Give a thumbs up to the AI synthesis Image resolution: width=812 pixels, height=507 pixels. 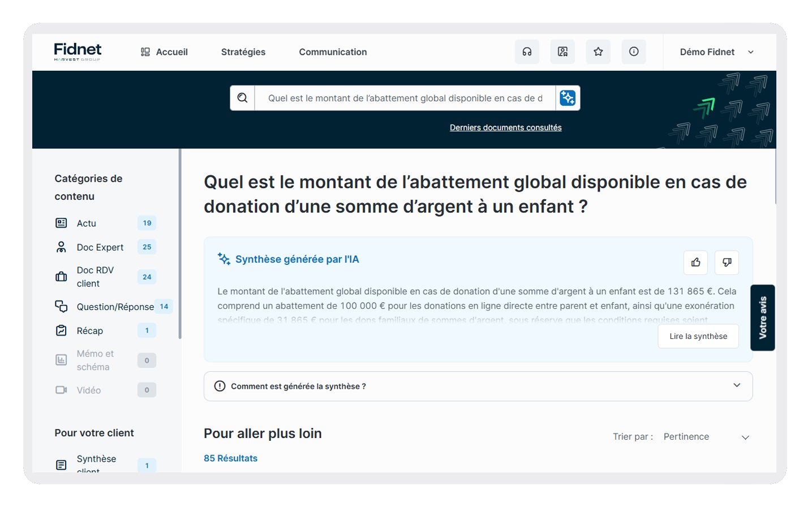695,263
